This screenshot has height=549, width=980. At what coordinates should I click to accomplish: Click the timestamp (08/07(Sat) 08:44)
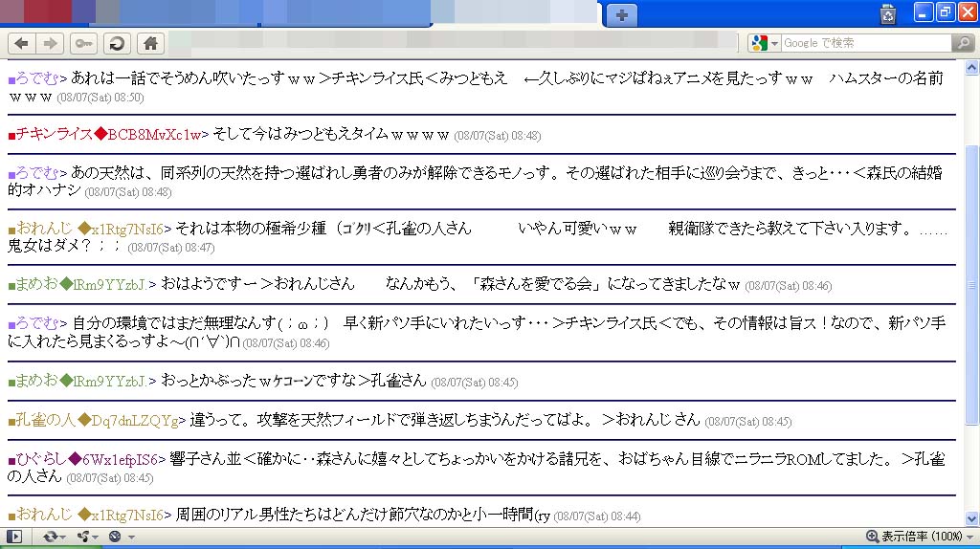[597, 516]
